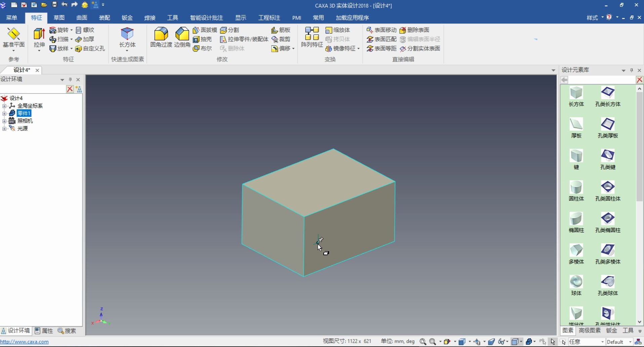This screenshot has width=644, height=347.
Task: Select the 长方体 element in library
Action: click(576, 97)
